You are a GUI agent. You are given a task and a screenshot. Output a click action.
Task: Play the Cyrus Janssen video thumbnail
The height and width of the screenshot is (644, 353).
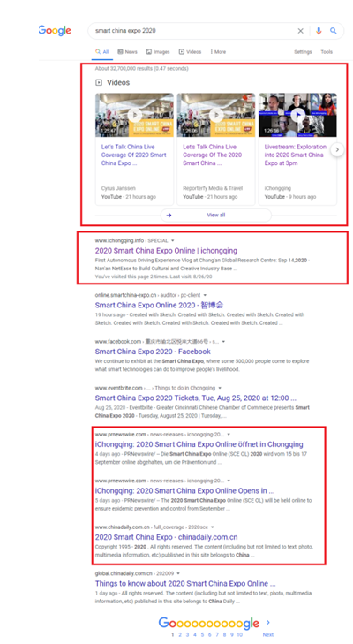pyautogui.click(x=134, y=115)
